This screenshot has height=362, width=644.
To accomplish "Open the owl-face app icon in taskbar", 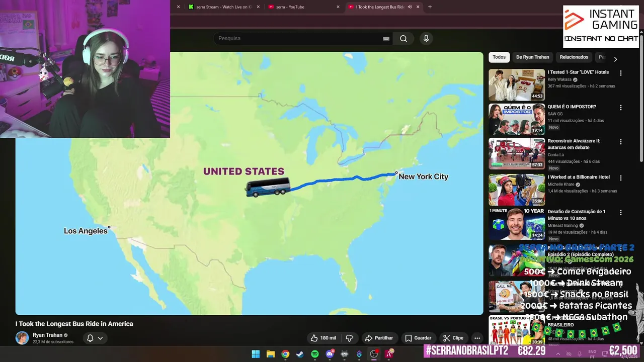I will 345,354.
